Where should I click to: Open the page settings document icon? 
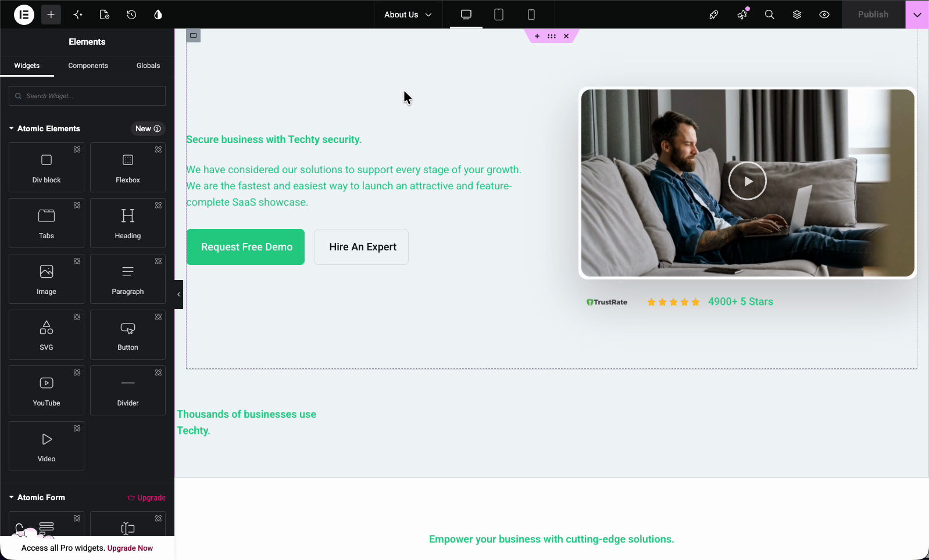point(105,15)
